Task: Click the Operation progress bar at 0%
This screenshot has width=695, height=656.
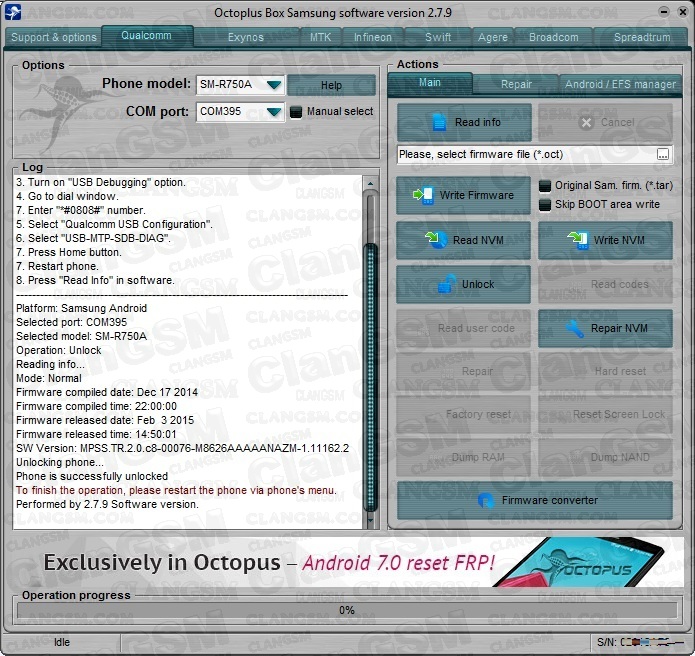Action: 347,610
